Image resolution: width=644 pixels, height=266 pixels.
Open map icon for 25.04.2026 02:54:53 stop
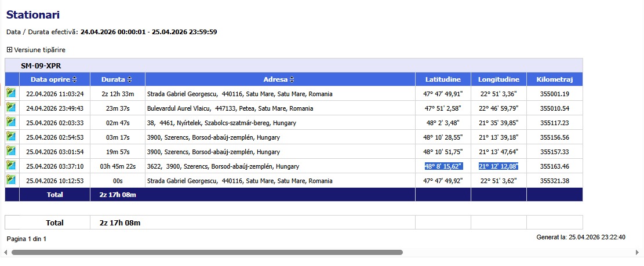[10, 136]
